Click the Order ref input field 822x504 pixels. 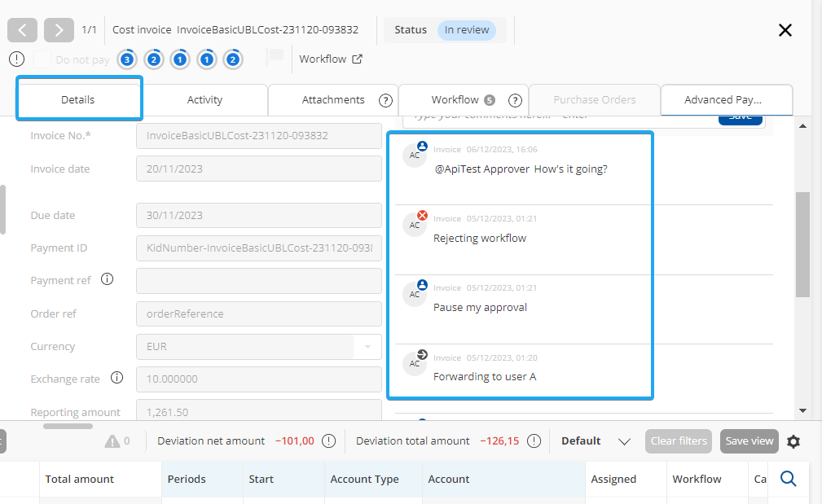tap(258, 313)
